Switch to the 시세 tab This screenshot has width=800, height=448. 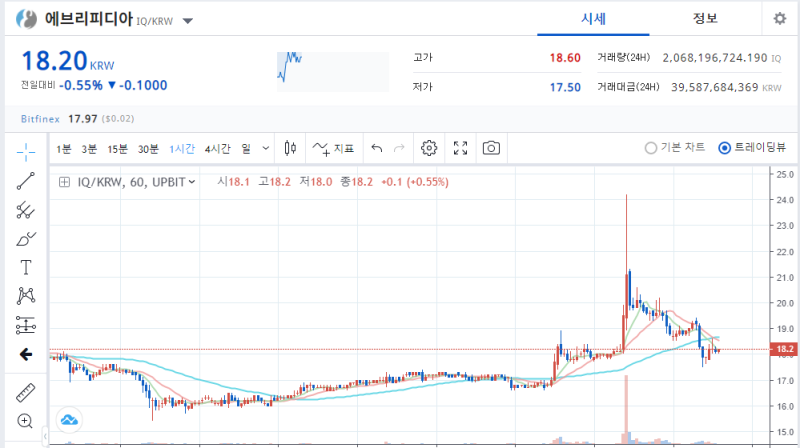point(593,19)
